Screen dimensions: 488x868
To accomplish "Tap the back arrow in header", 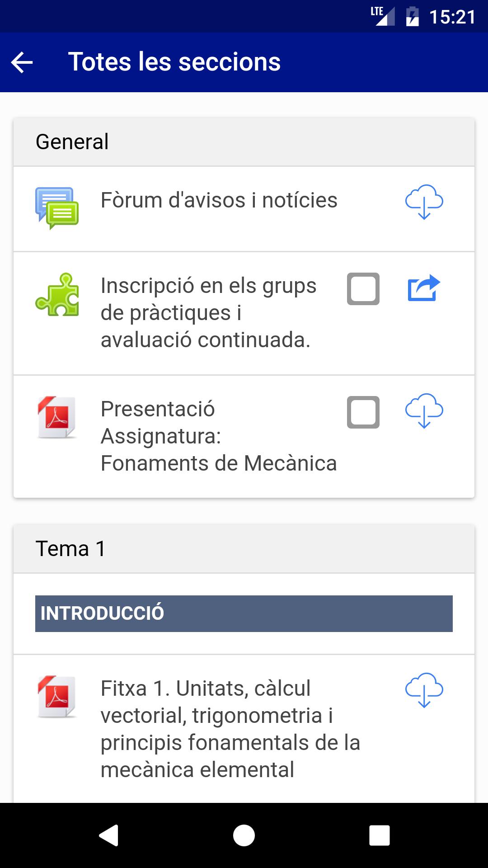I will [22, 62].
